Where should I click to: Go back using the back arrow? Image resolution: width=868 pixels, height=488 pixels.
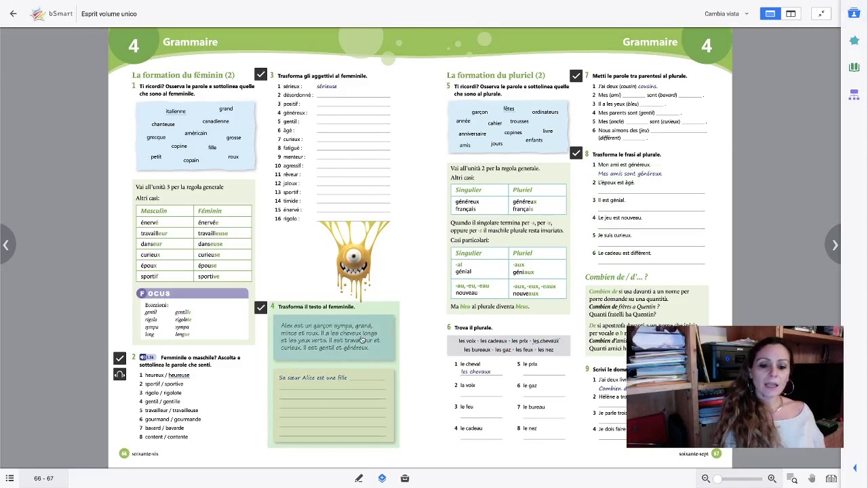pyautogui.click(x=13, y=14)
